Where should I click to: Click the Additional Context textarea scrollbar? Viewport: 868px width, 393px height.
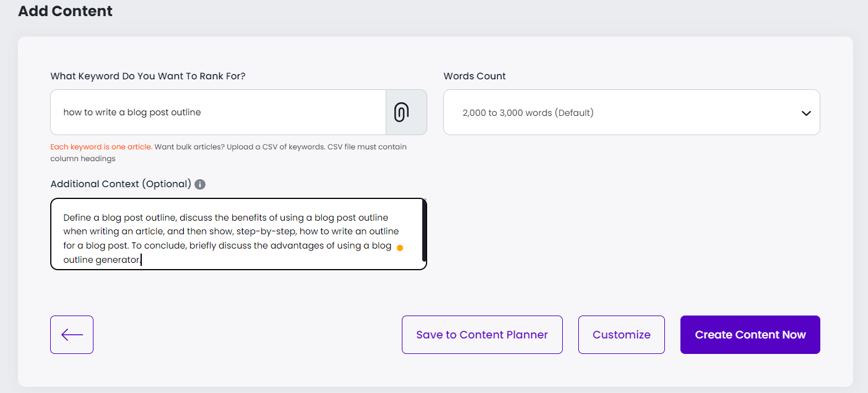tap(424, 231)
